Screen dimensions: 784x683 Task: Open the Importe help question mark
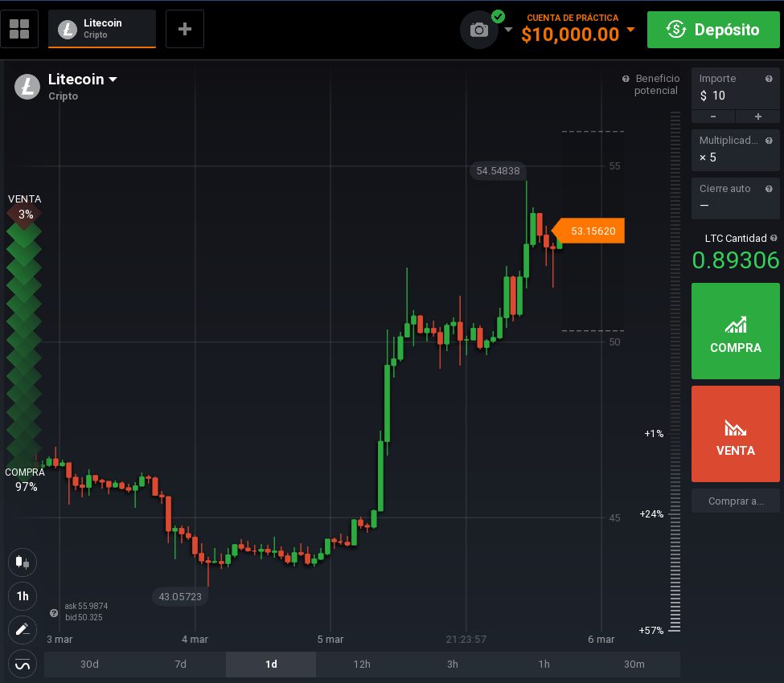769,79
